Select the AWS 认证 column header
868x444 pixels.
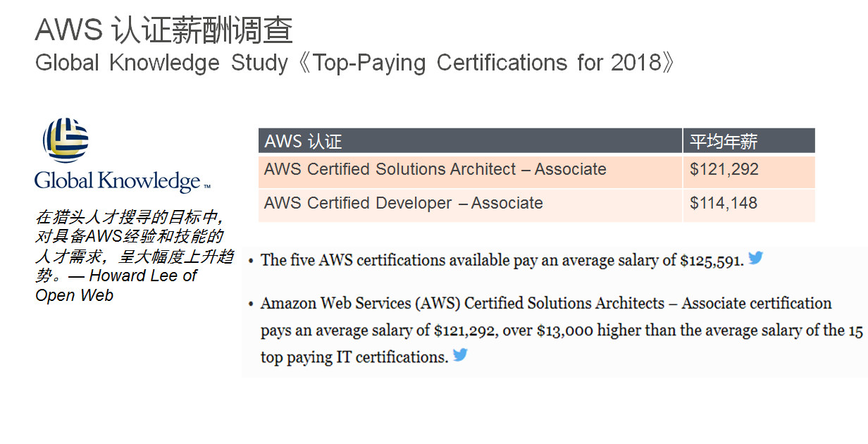(x=470, y=141)
